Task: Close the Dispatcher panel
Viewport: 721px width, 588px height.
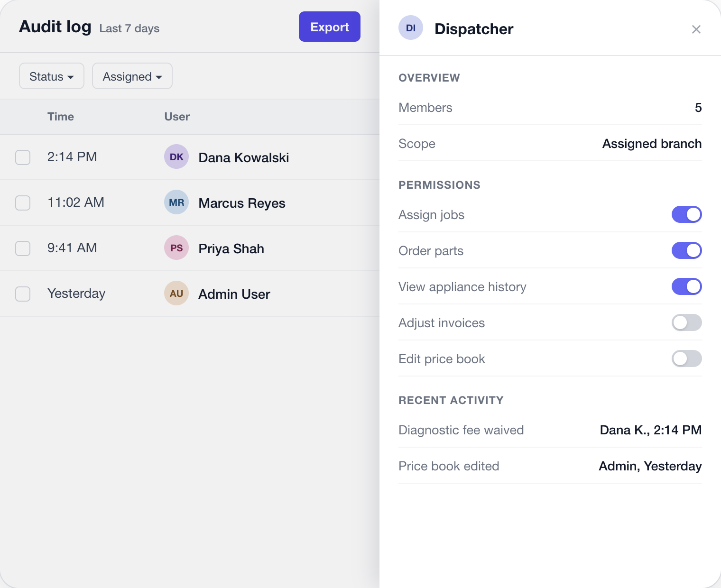Action: click(696, 29)
